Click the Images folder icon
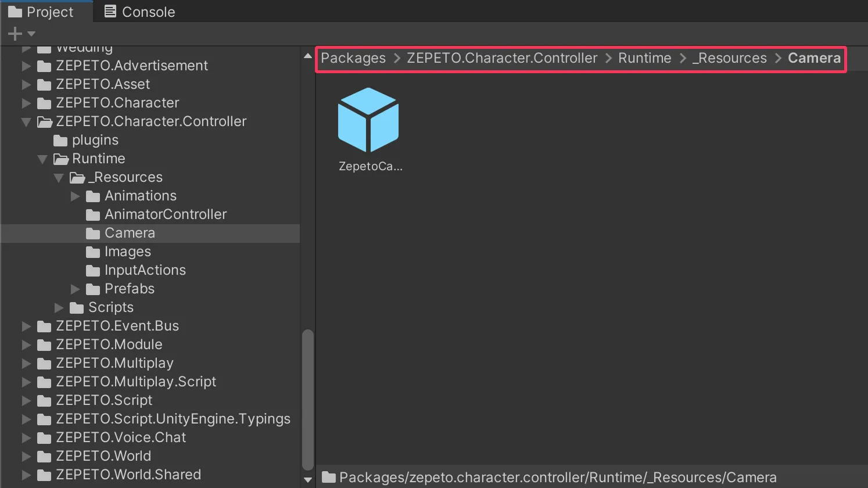This screenshot has width=868, height=488. [x=93, y=252]
